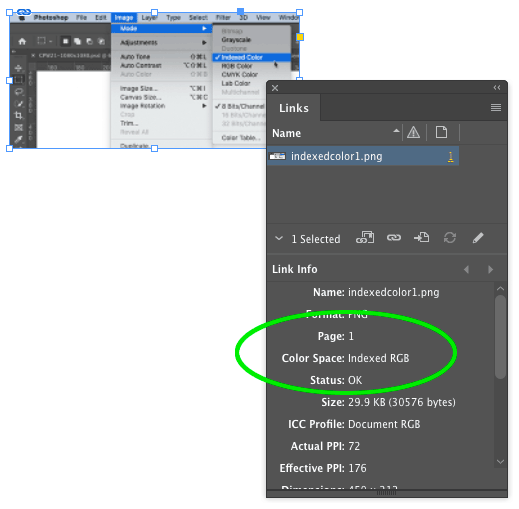
Task: Click the Relink chain icon
Action: point(394,238)
